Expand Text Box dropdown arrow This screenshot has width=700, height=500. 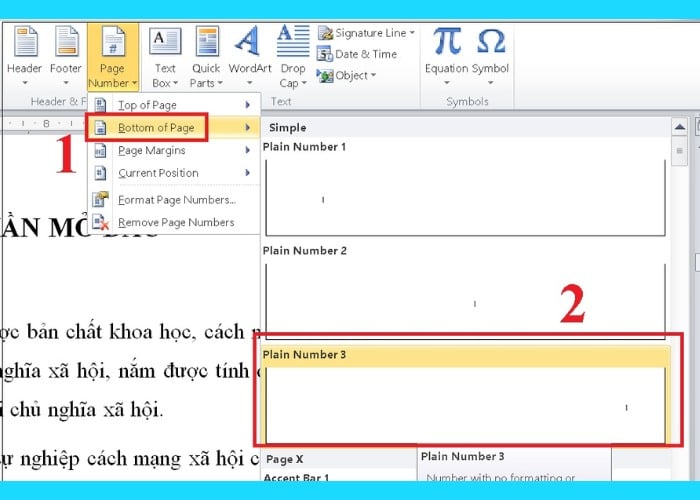pyautogui.click(x=175, y=83)
